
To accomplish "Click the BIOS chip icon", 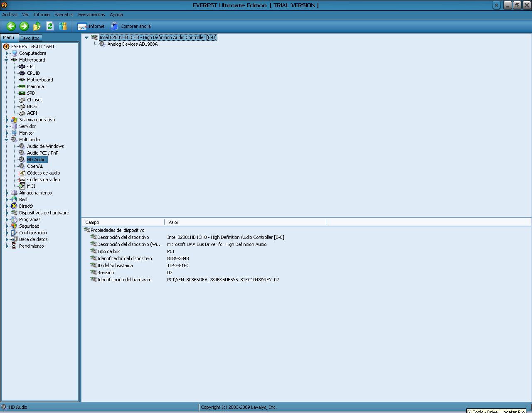I will [22, 106].
